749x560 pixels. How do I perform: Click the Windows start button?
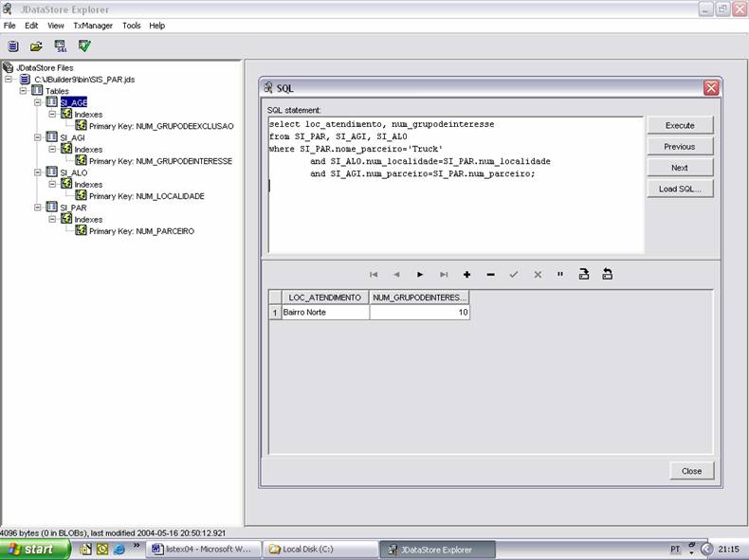coord(34,550)
